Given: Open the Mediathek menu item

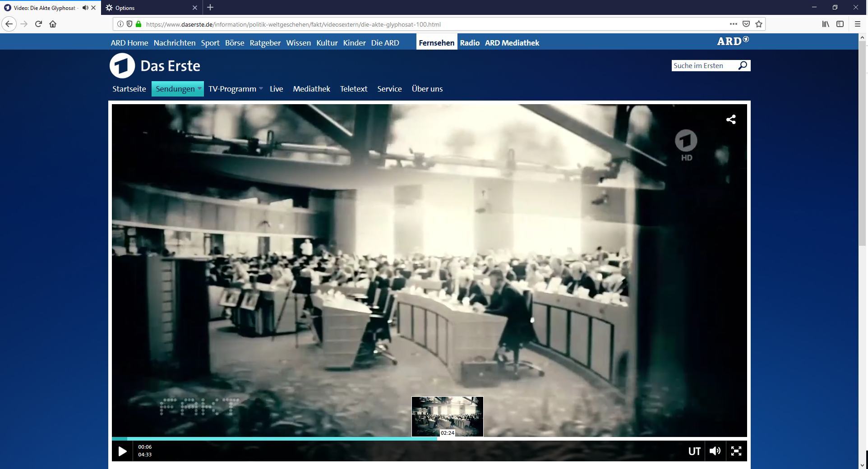Looking at the screenshot, I should (x=311, y=89).
